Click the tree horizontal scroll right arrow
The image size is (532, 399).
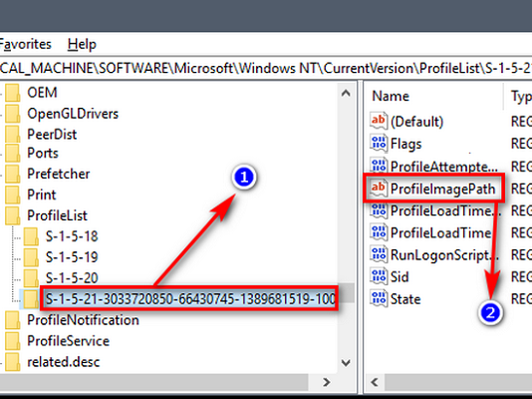pos(327,382)
